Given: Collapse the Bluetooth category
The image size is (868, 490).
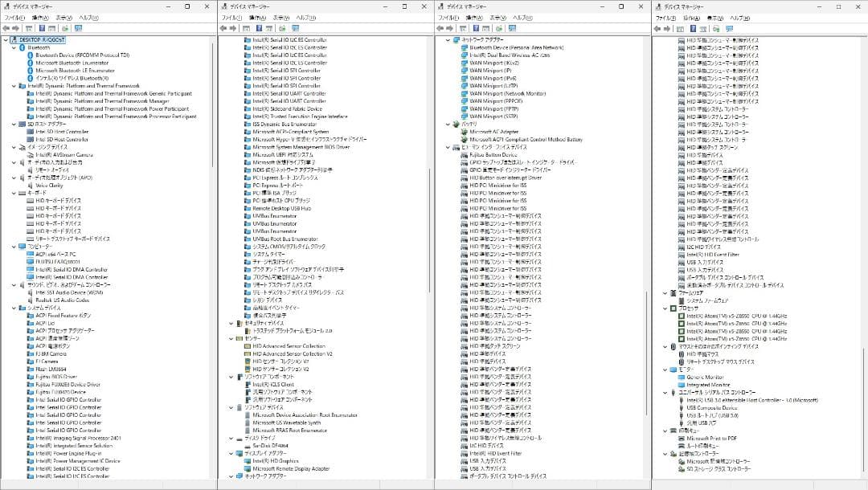Looking at the screenshot, I should pos(14,47).
